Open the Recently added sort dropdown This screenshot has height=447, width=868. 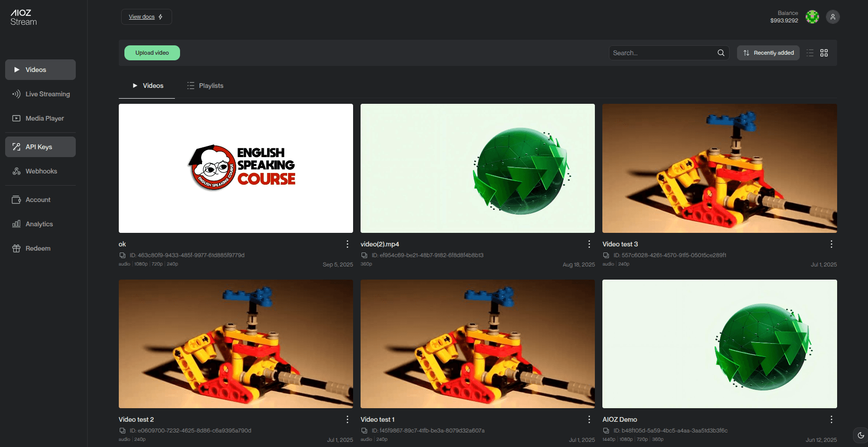tap(768, 53)
